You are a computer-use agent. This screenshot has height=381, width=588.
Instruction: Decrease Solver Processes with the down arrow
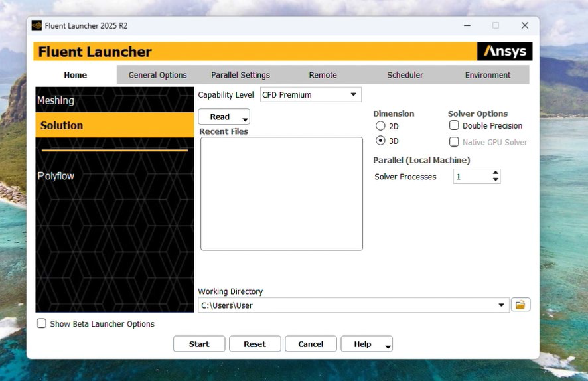tap(495, 180)
